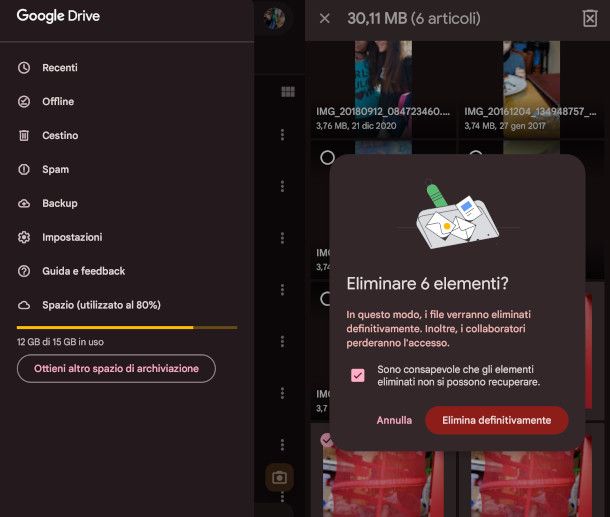Click the Spazio cloud icon

[x=24, y=305]
